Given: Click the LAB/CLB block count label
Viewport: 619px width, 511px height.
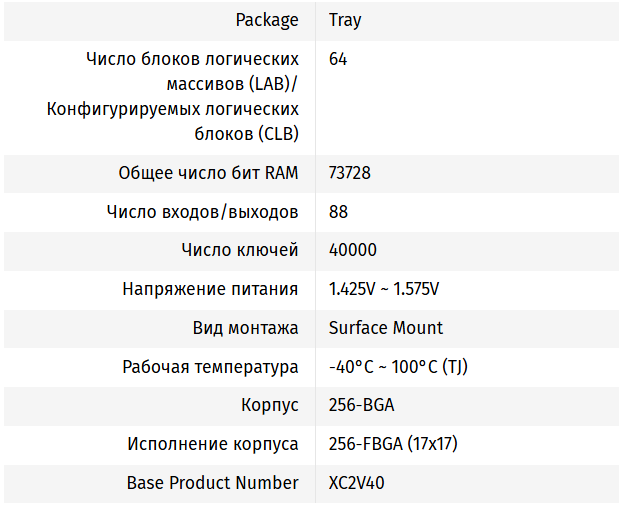Looking at the screenshot, I should 173,96.
